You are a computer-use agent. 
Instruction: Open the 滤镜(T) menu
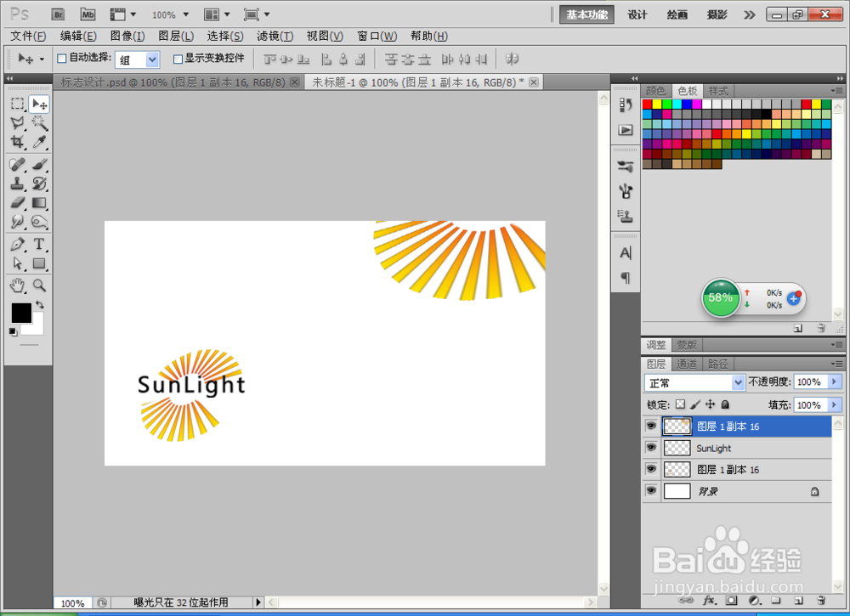275,37
